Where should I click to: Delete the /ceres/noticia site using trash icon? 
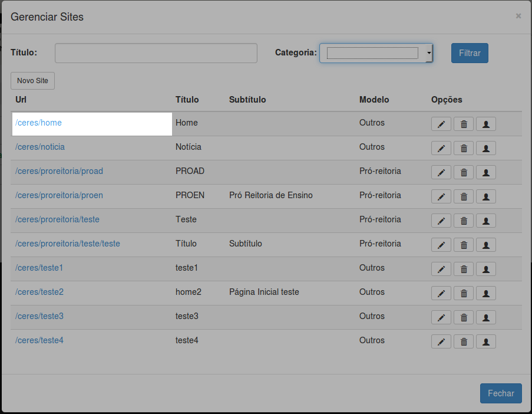click(x=464, y=148)
